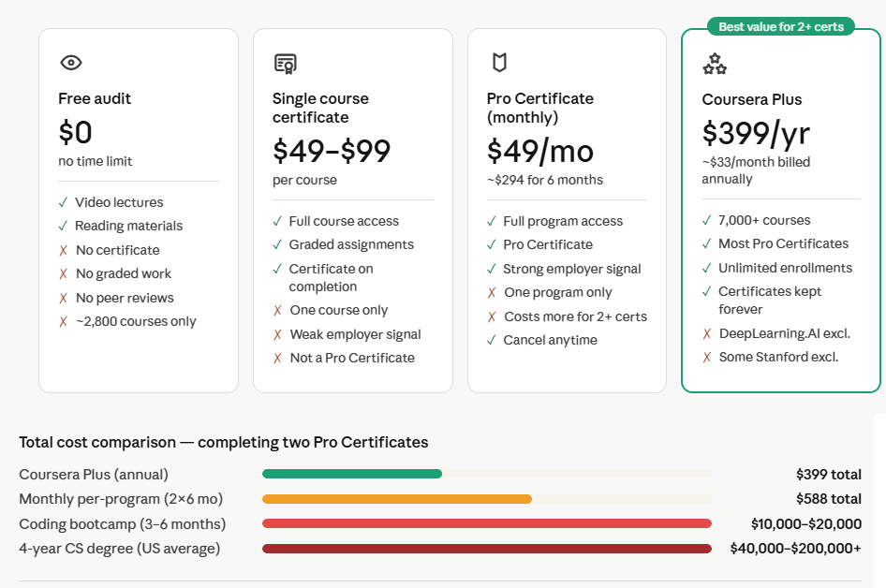Image resolution: width=886 pixels, height=588 pixels.
Task: Click the 'Coursera Plus (annual)' row label
Action: tap(94, 475)
